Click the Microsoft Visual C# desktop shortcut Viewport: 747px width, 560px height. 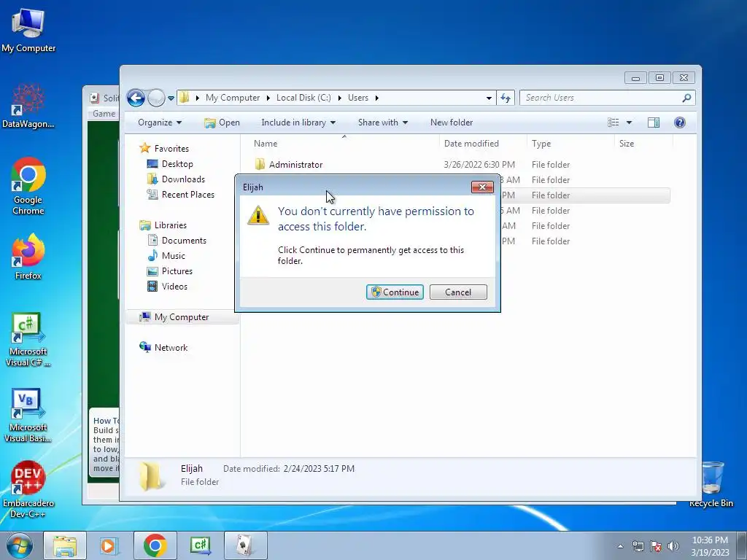pyautogui.click(x=28, y=340)
